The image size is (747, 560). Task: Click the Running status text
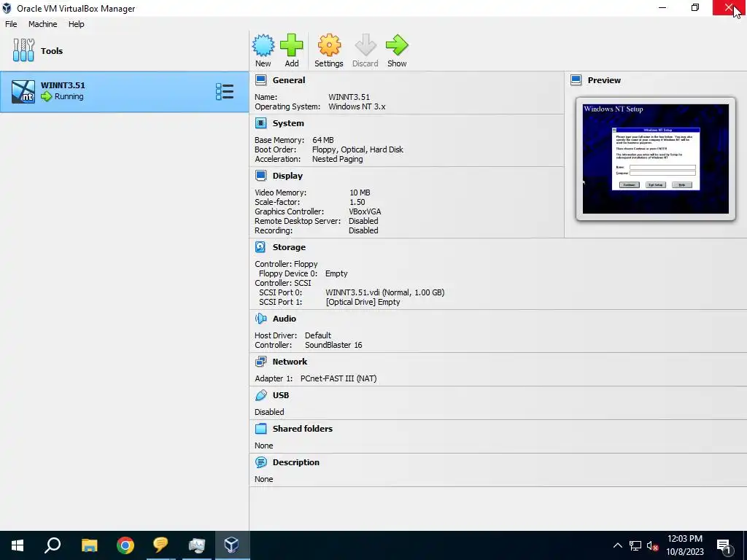(x=69, y=96)
